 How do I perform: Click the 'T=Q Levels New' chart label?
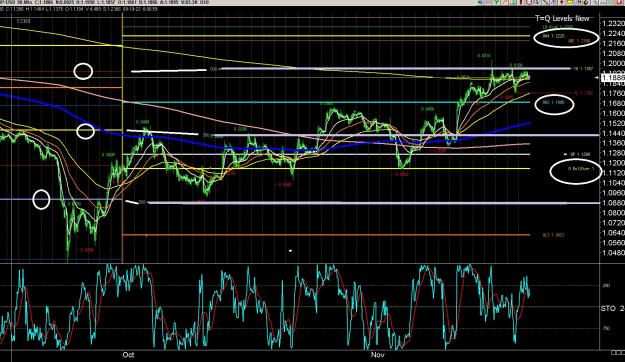point(562,18)
